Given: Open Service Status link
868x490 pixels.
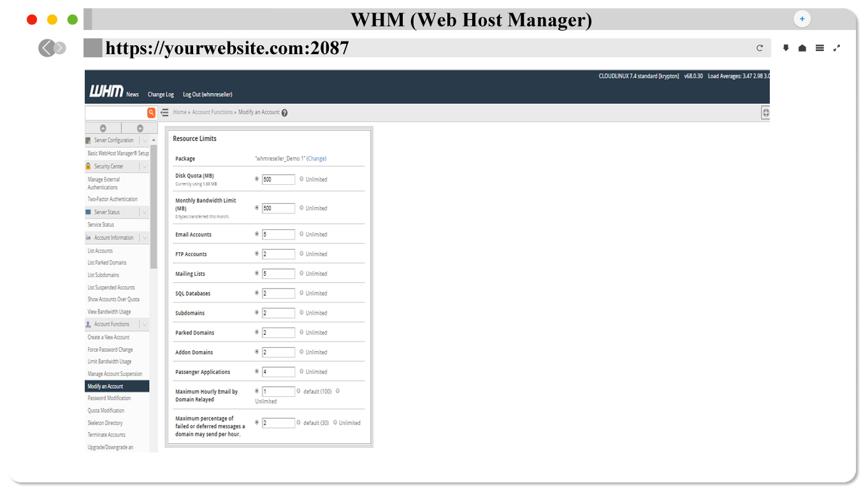Looking at the screenshot, I should pyautogui.click(x=101, y=225).
